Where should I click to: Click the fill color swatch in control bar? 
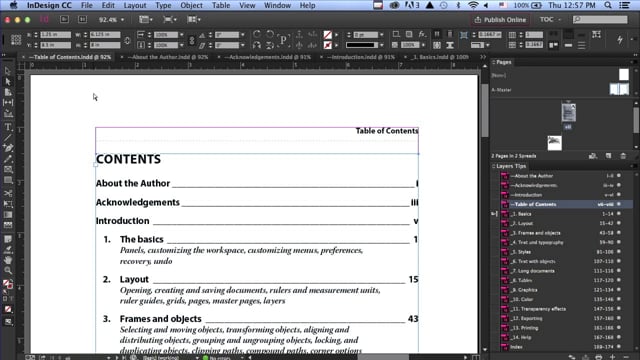327,35
